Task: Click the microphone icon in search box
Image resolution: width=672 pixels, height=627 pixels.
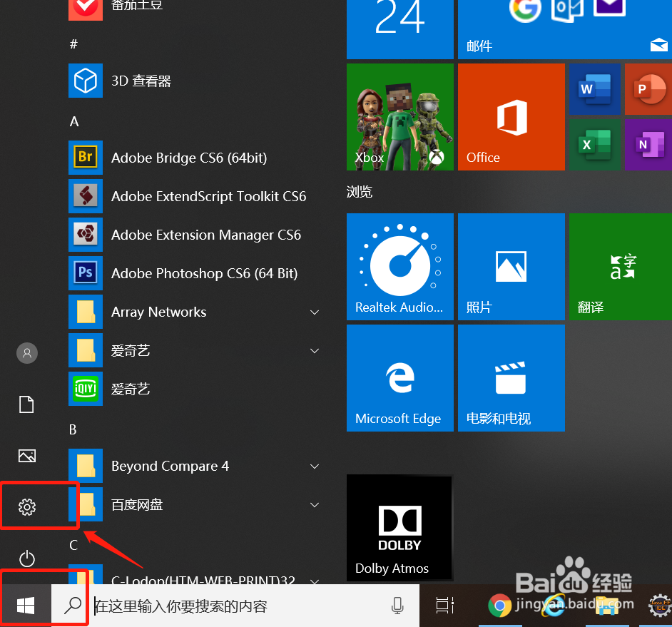Action: [x=397, y=606]
